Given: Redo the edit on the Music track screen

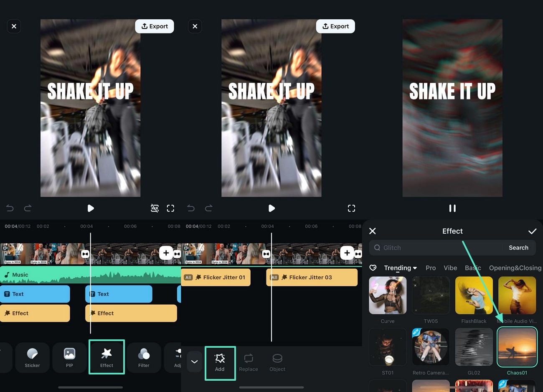Looking at the screenshot, I should tap(28, 208).
